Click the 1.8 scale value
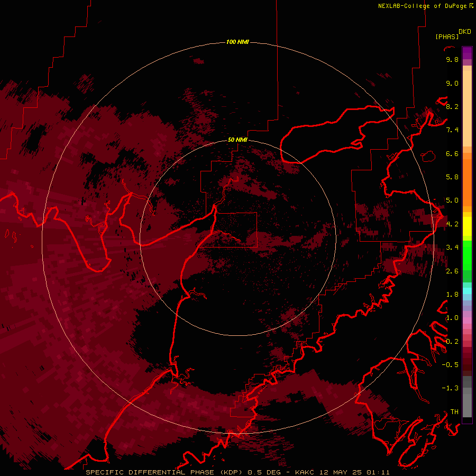Viewport: 476px width, 476px height. pos(452,295)
